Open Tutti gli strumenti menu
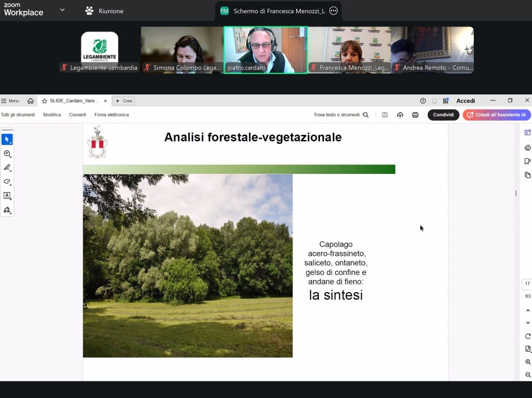This screenshot has height=398, width=532. [18, 115]
